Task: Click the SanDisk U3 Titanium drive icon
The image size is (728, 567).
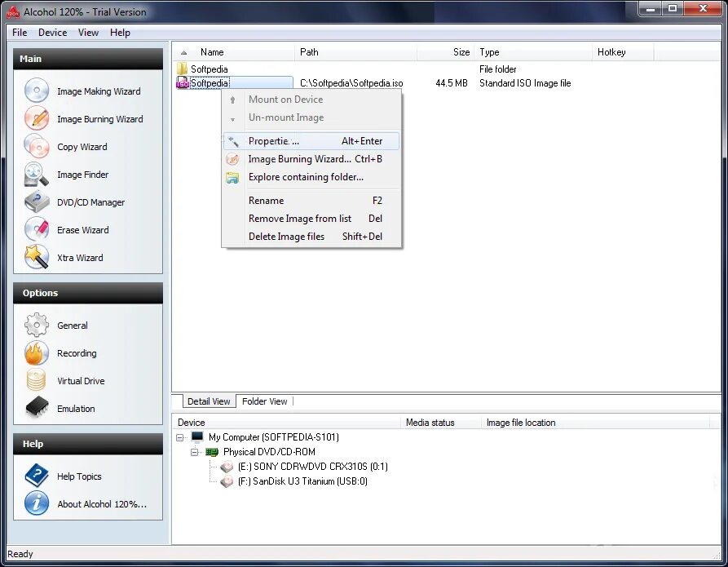Action: 227,481
